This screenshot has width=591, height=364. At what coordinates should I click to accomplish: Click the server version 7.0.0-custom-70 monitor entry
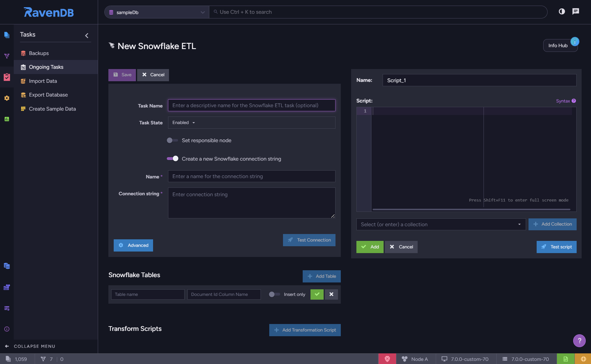[465, 359]
